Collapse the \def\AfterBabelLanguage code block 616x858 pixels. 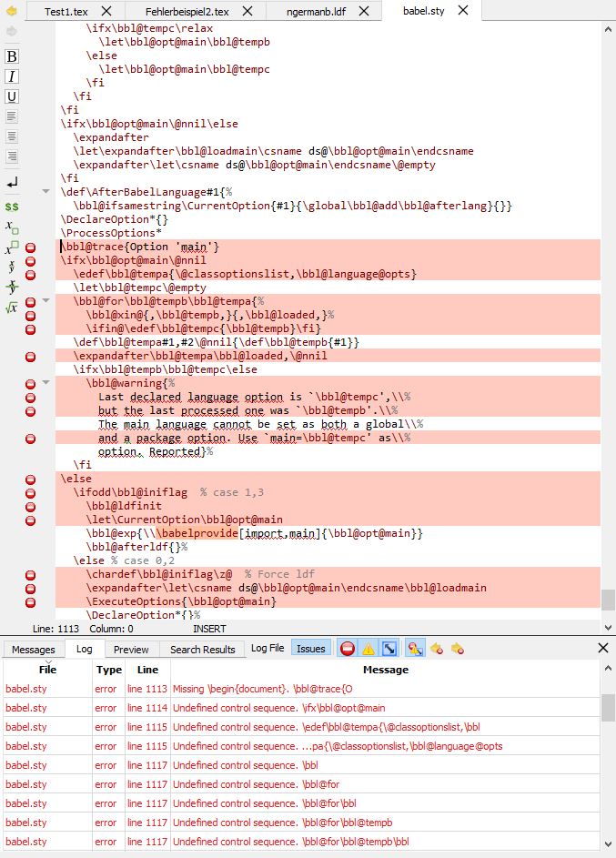click(46, 192)
